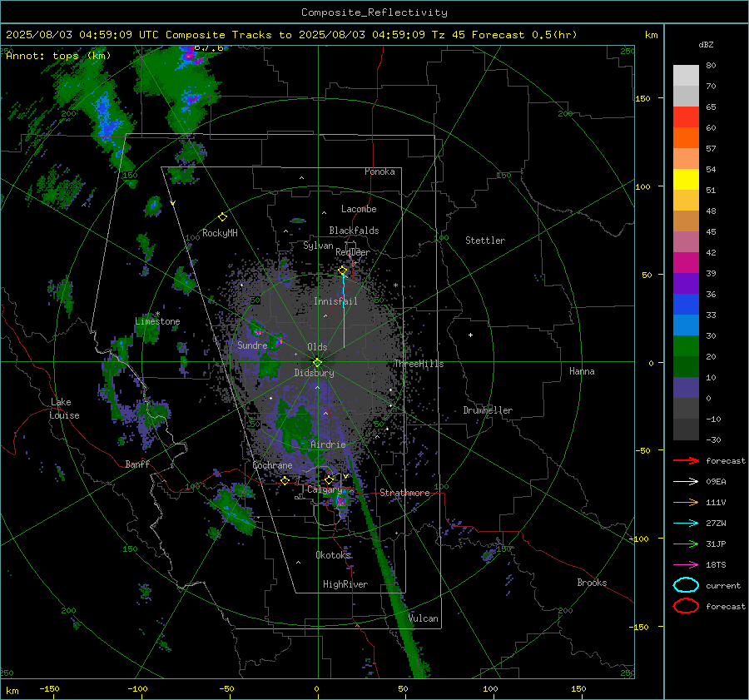Click the Sylvan label on map
Image resolution: width=749 pixels, height=700 pixels.
coord(318,246)
